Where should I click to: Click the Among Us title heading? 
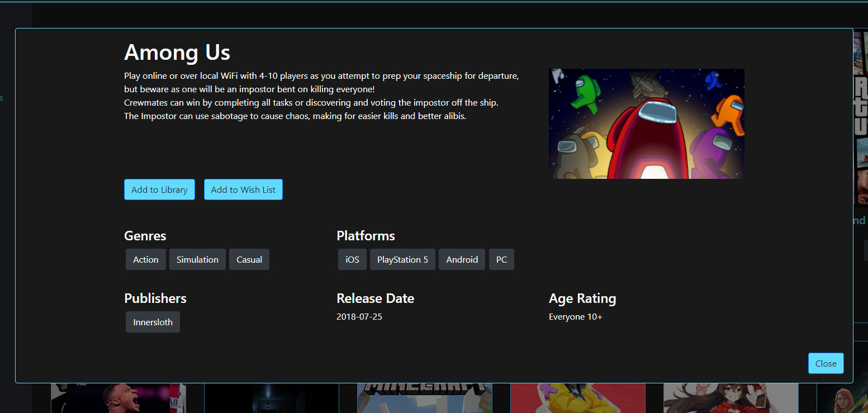[177, 52]
